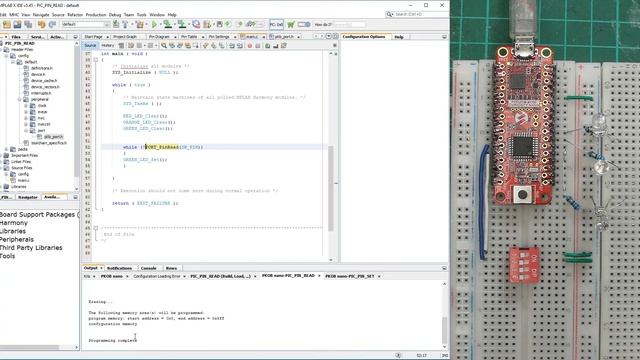Collapse the config folder under Header Files
The width and height of the screenshot is (640, 360).
click(7, 56)
